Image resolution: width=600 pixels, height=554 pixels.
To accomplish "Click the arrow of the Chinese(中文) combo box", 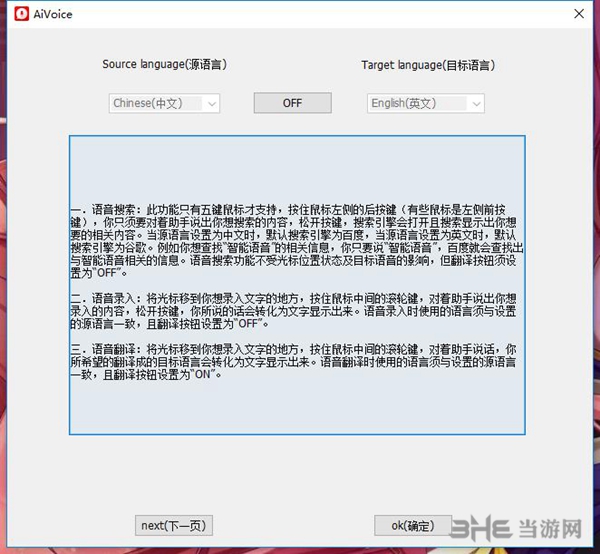I will [210, 103].
